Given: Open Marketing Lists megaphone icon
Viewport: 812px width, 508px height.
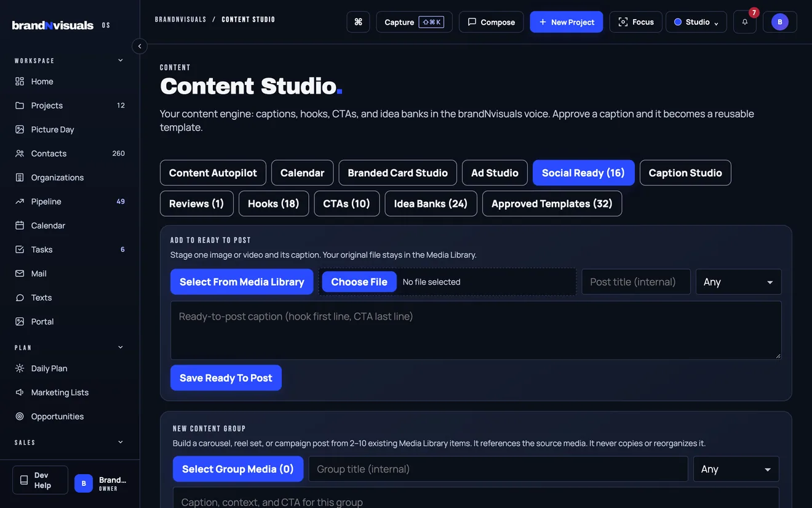Looking at the screenshot, I should click(20, 392).
